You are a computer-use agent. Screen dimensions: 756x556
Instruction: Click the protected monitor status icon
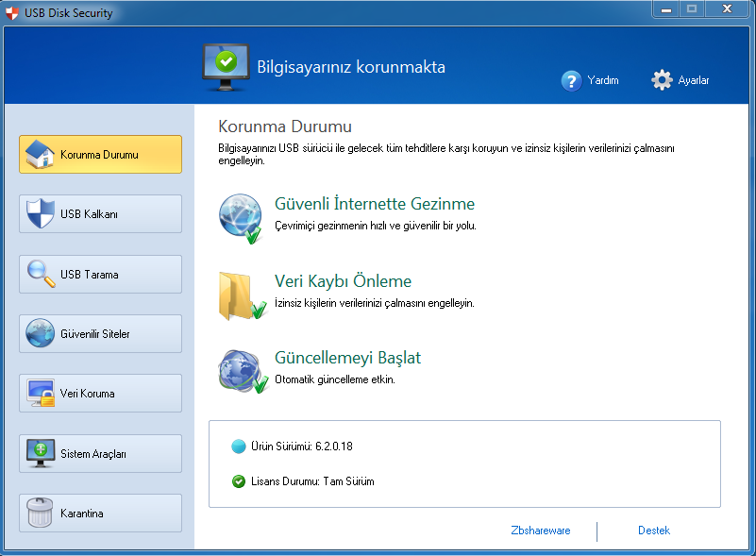click(226, 67)
